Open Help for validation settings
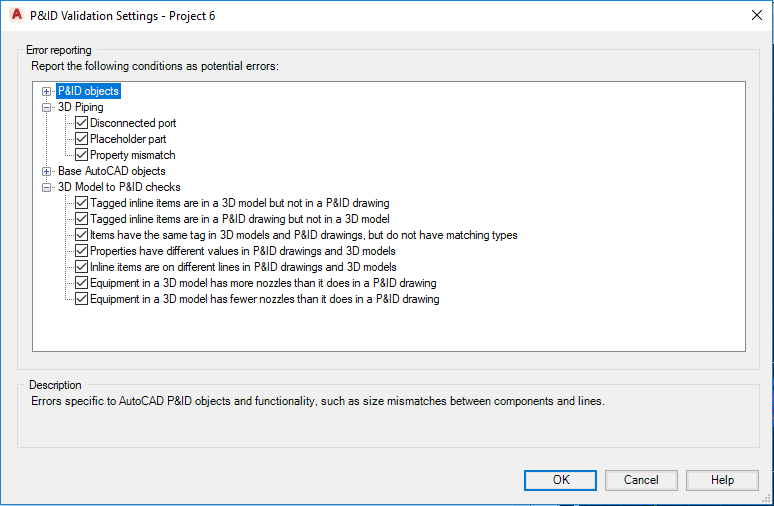774x506 pixels. tap(722, 480)
